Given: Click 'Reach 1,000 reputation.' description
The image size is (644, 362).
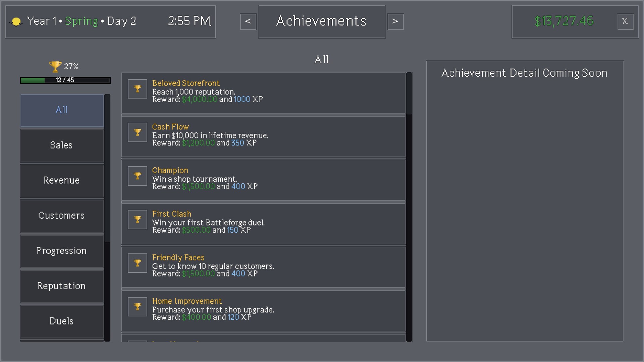Looking at the screenshot, I should click(194, 92).
